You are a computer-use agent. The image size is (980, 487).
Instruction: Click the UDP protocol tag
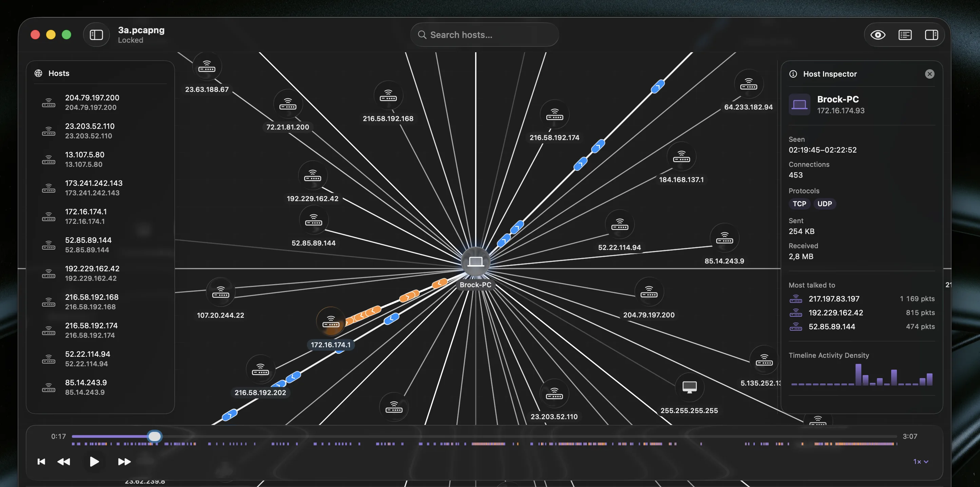pyautogui.click(x=824, y=203)
